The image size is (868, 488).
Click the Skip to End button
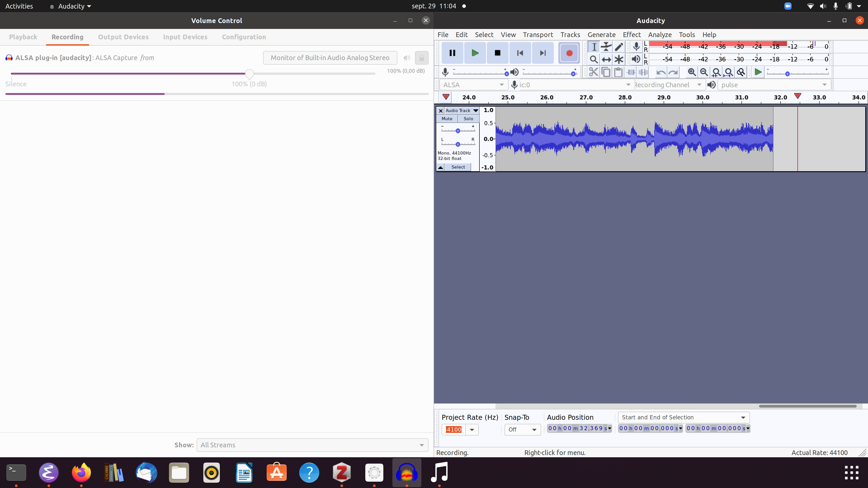(542, 53)
